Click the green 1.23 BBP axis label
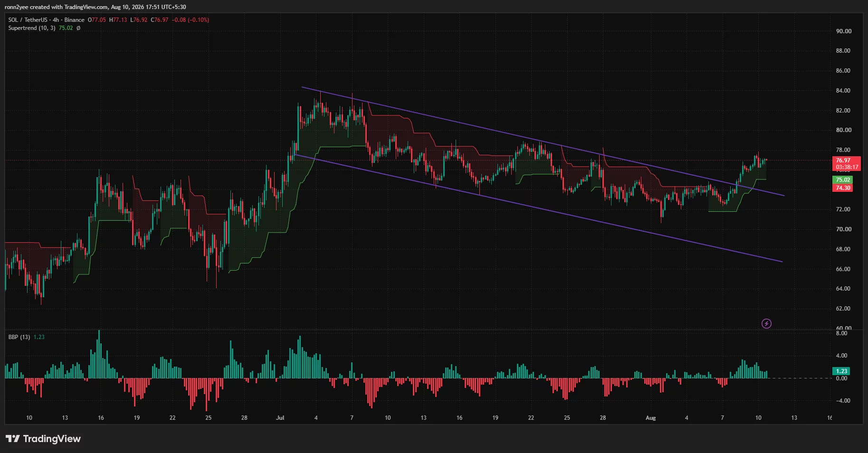The width and height of the screenshot is (868, 453). (841, 371)
